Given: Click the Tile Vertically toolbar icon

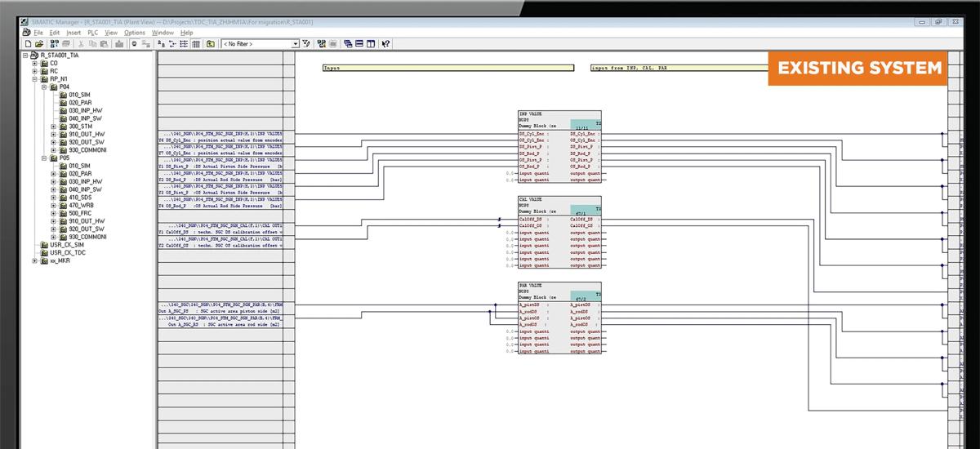Looking at the screenshot, I should [x=371, y=43].
